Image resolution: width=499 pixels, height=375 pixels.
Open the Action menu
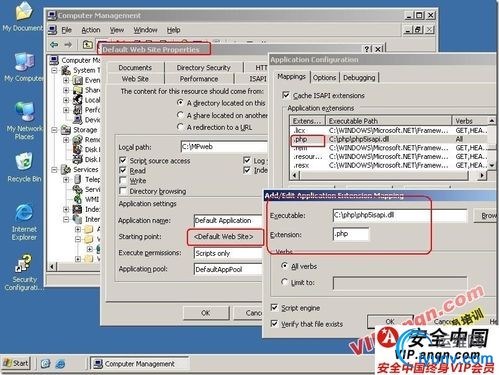point(91,30)
